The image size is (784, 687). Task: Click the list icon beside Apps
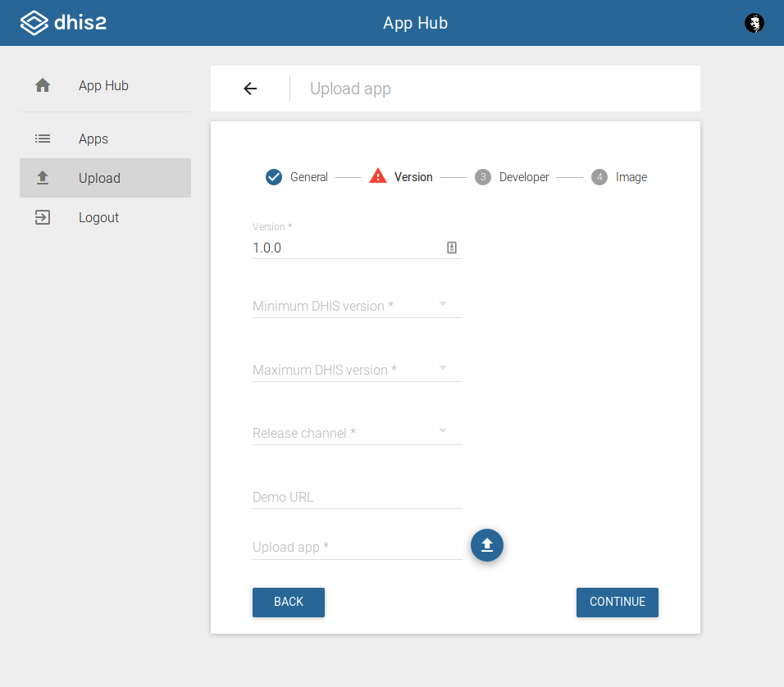pyautogui.click(x=43, y=139)
